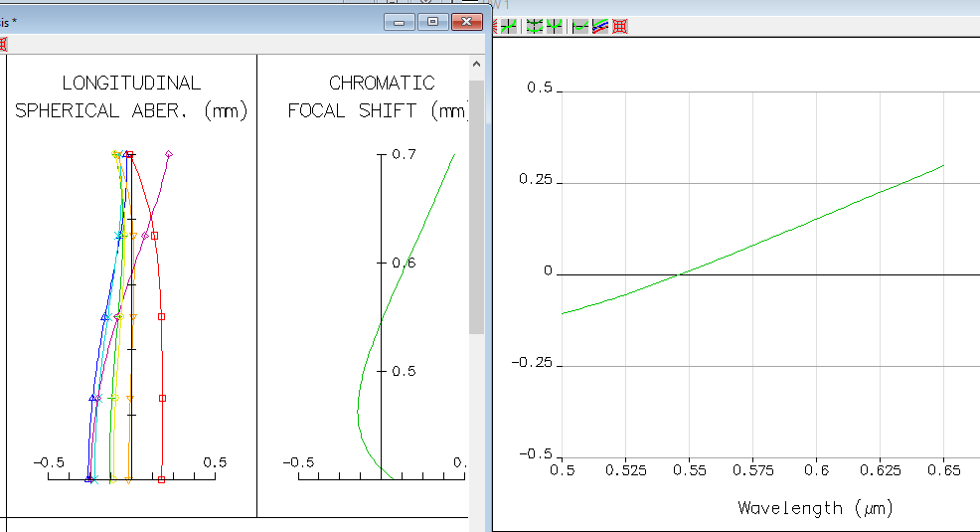
Task: Click the 0.575 wavelength axis tick label
Action: click(x=753, y=470)
